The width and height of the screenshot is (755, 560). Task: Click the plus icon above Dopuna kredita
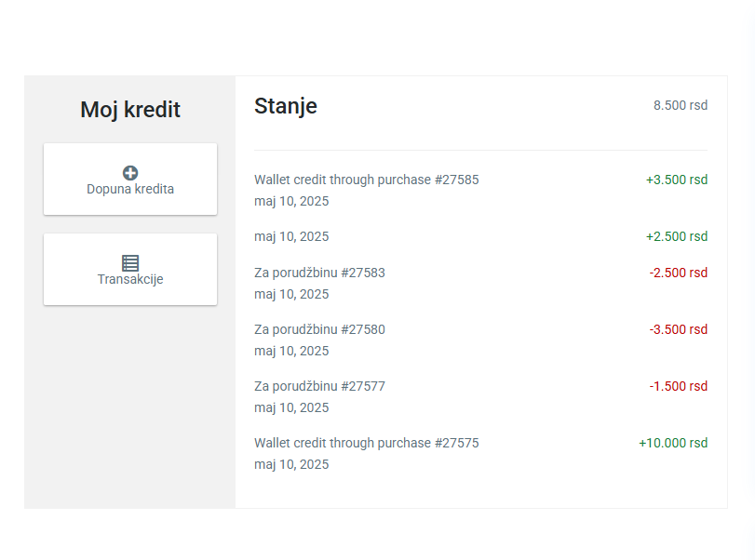130,172
